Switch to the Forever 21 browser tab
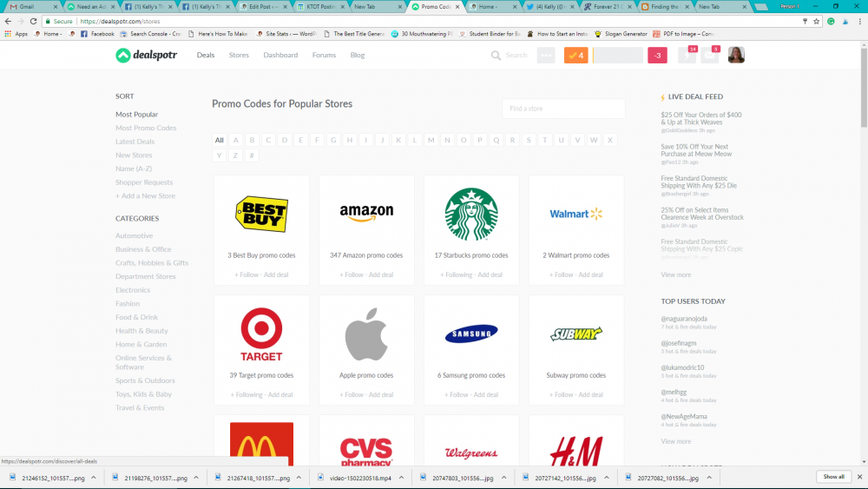Viewport: 868px width, 489px height. 606,7
